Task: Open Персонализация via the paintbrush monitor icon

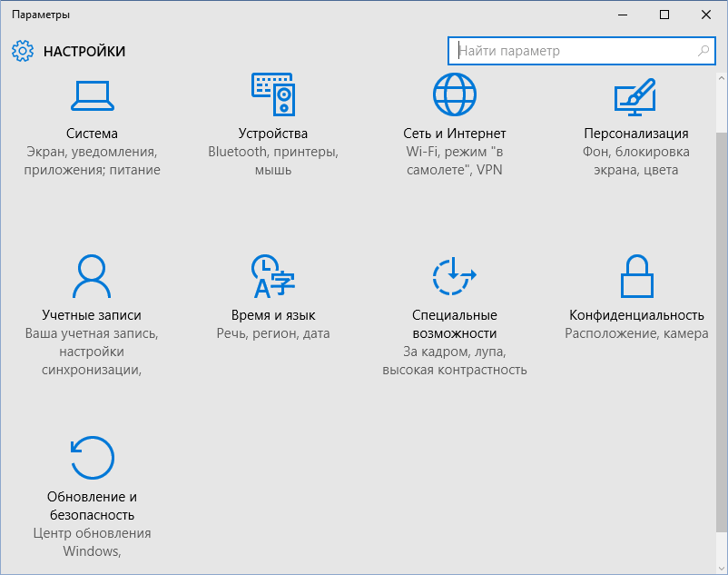Action: click(635, 94)
